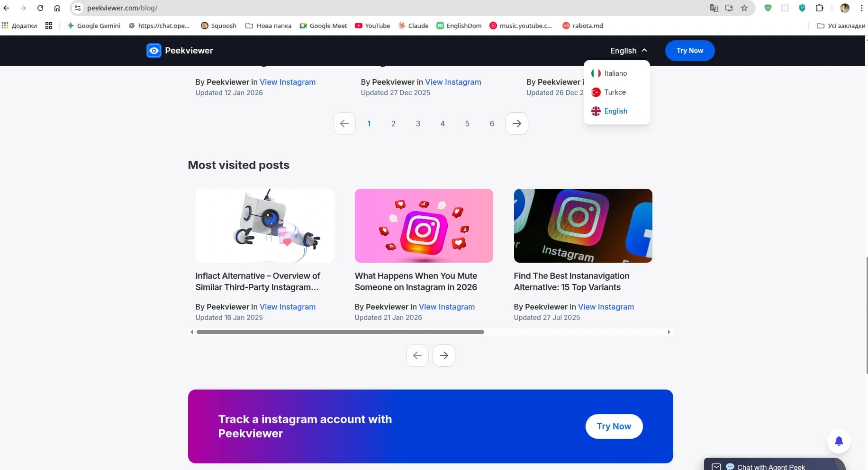868x470 pixels.
Task: Reload the page with refresh icon
Action: tap(40, 8)
